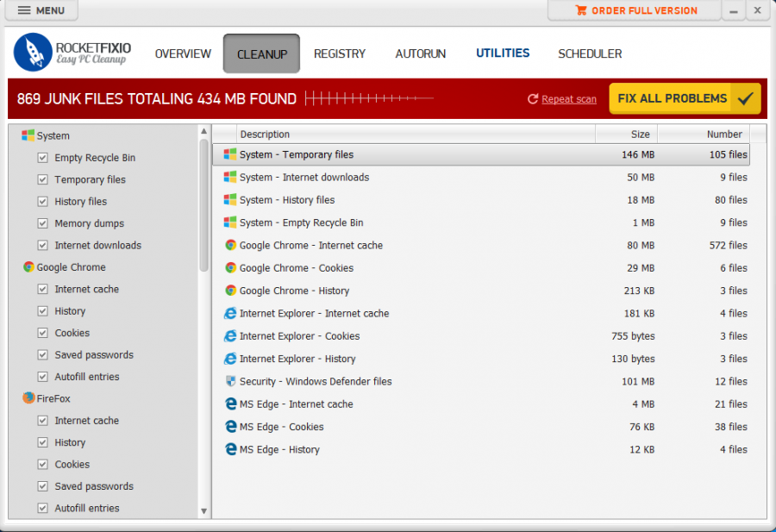
Task: Click Windows icon on System - History files row
Action: pyautogui.click(x=229, y=199)
